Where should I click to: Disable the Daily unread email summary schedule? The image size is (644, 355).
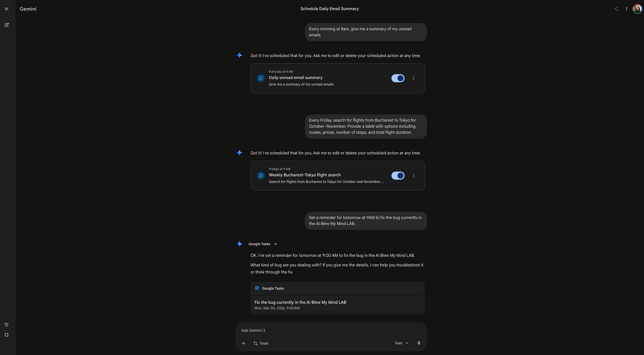point(398,78)
